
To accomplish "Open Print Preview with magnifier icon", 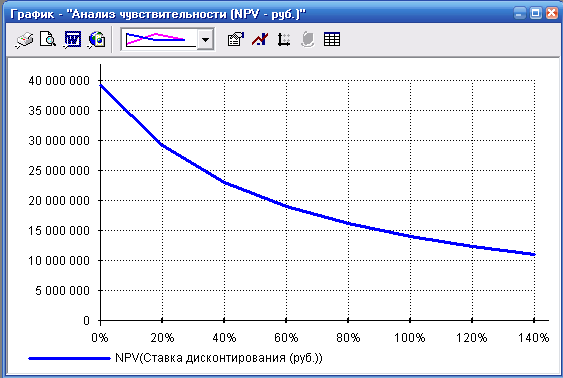I will [x=48, y=39].
